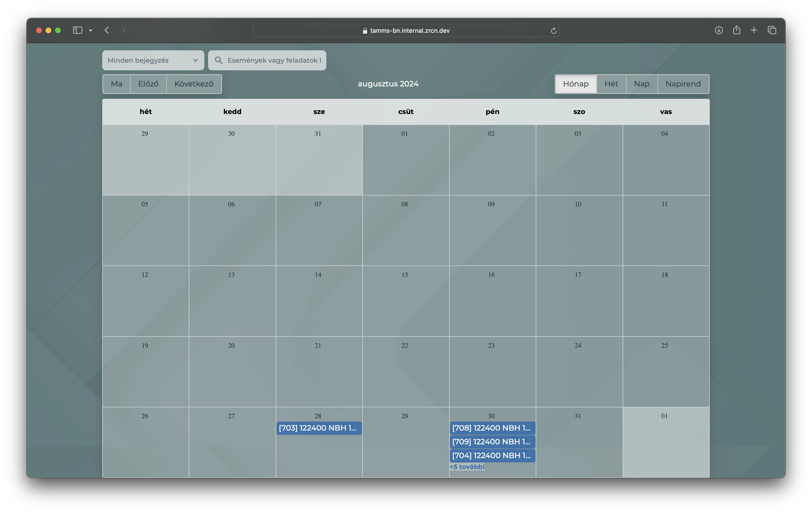Screen dimensions: 812x513
Task: Click the date number 12
Action: [145, 275]
